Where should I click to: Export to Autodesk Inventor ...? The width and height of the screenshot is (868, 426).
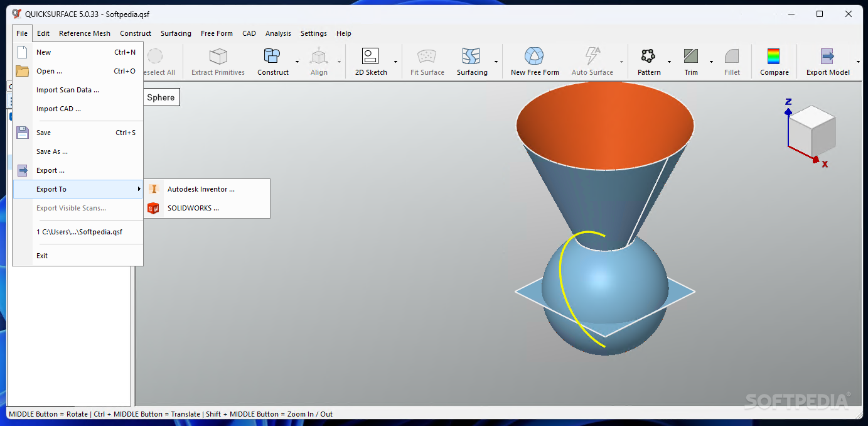coord(207,189)
